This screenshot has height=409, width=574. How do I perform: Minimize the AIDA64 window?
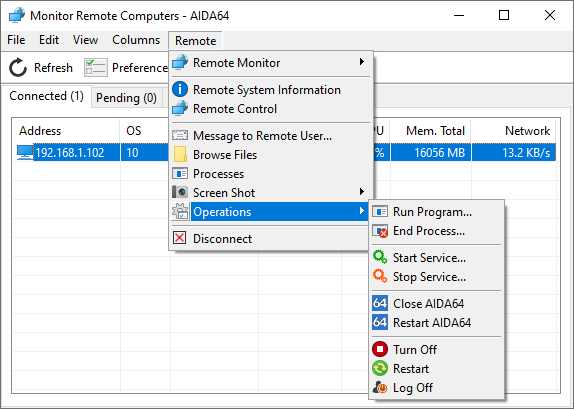pos(459,15)
